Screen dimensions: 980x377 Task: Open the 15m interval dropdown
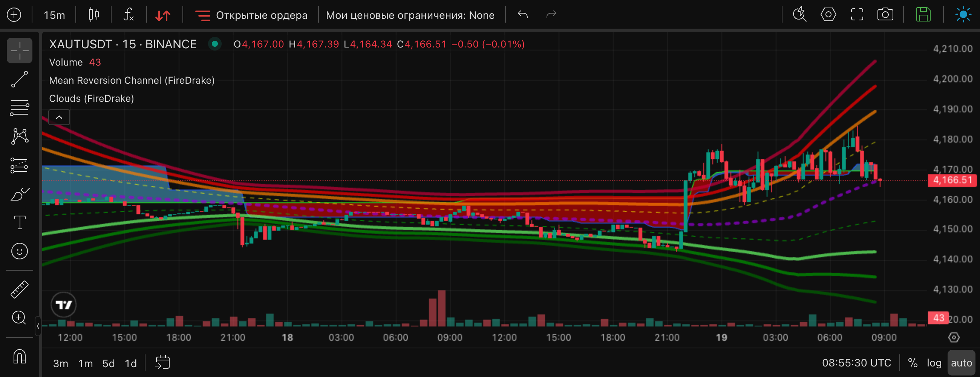(54, 15)
